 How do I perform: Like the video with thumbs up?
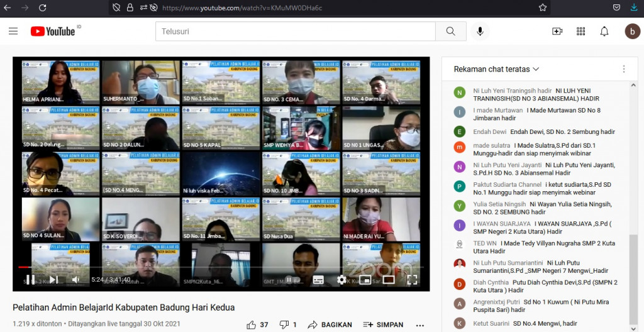click(x=252, y=324)
